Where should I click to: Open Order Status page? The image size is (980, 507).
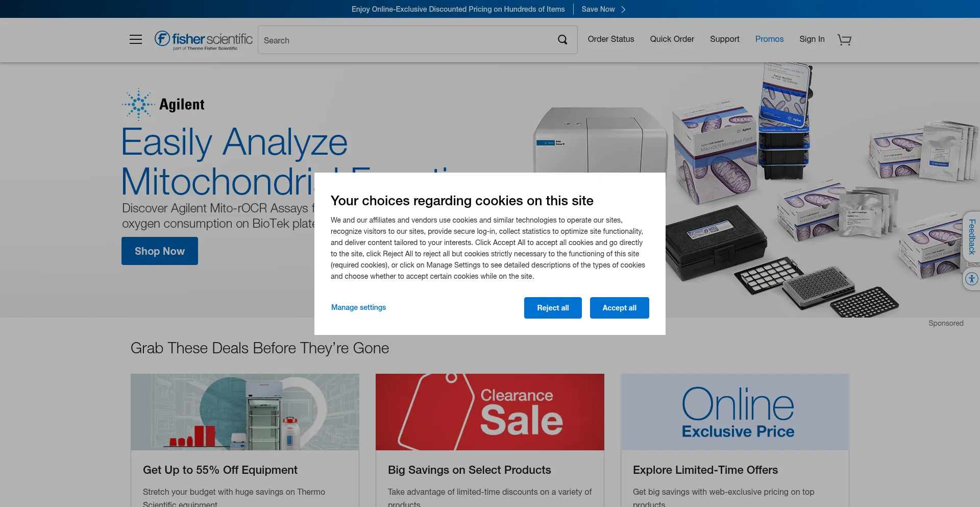pyautogui.click(x=610, y=39)
